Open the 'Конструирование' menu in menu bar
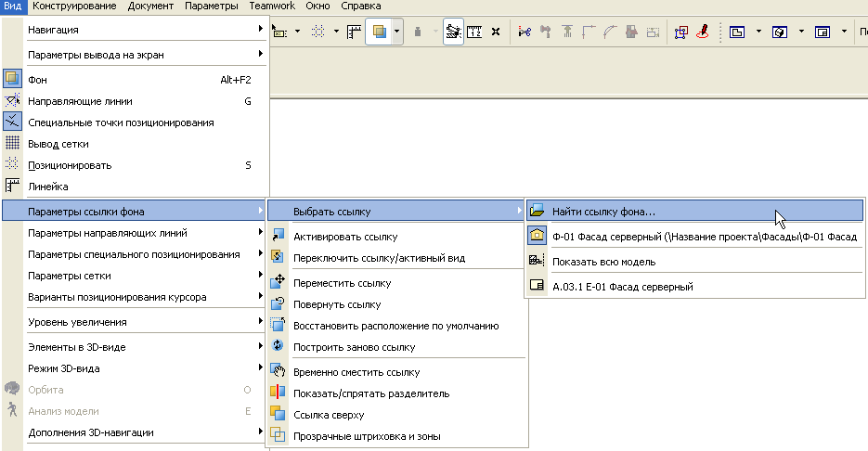Image resolution: width=868 pixels, height=451 pixels. click(x=74, y=6)
